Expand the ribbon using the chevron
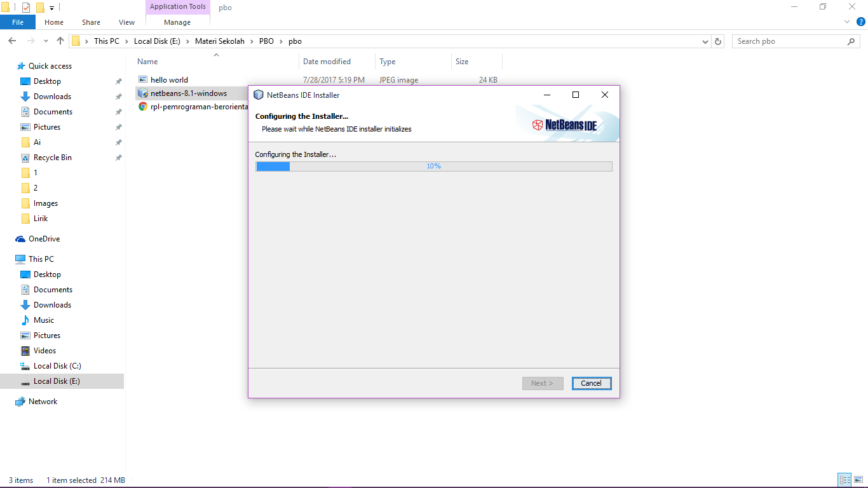 pos(847,22)
